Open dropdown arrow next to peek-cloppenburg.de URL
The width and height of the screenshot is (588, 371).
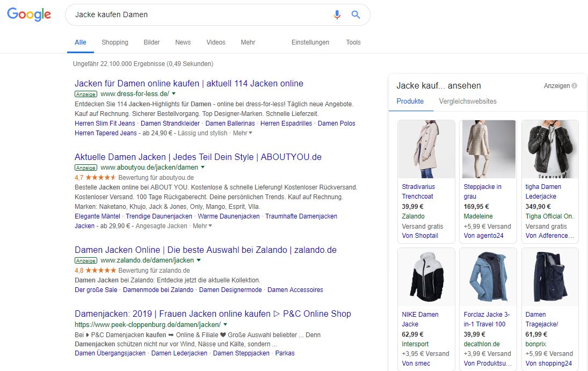pos(225,324)
